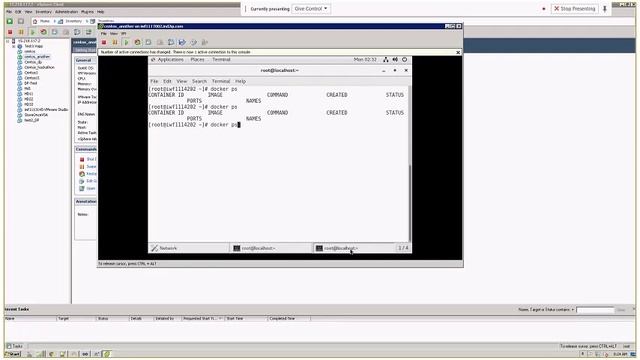Screen dimensions: 640x360
Task: Click the Suspend (pause) icon in console toolbar
Action: click(x=115, y=42)
